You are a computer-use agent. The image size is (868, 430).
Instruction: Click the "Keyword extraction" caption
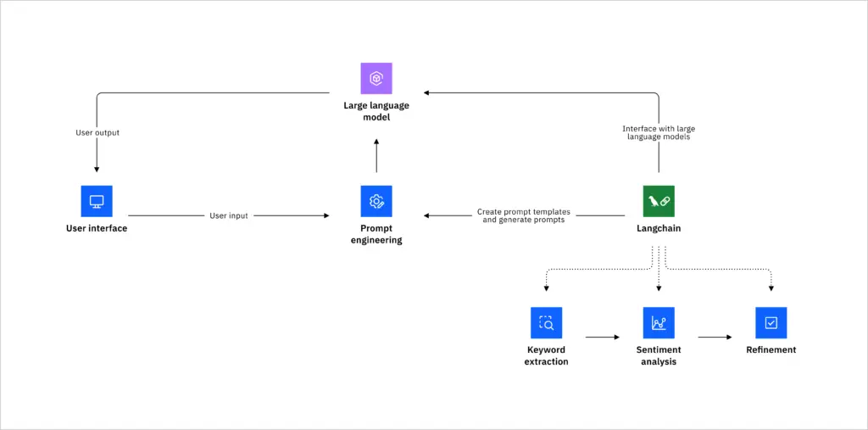coord(547,355)
